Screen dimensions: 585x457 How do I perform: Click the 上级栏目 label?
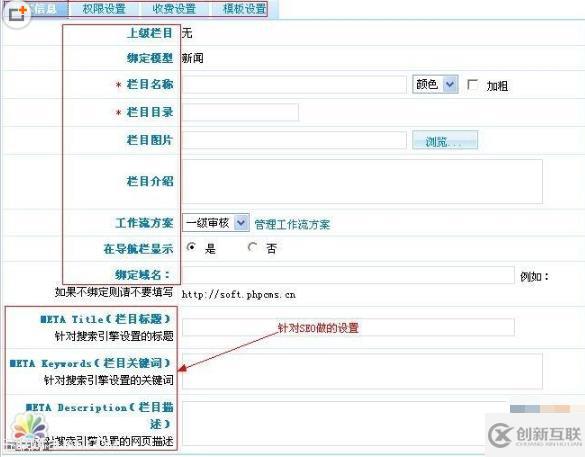150,33
